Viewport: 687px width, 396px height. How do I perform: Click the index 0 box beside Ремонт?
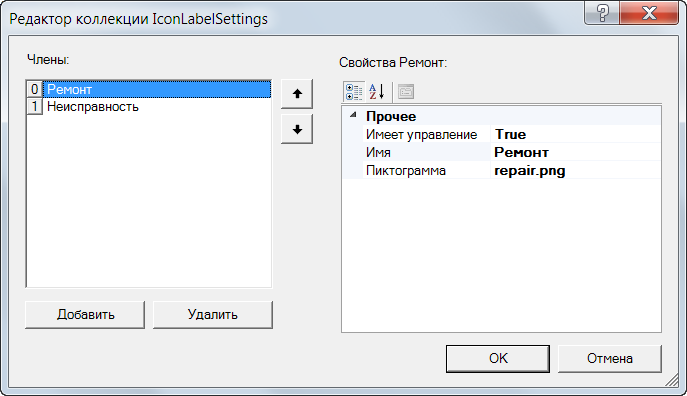(x=35, y=89)
